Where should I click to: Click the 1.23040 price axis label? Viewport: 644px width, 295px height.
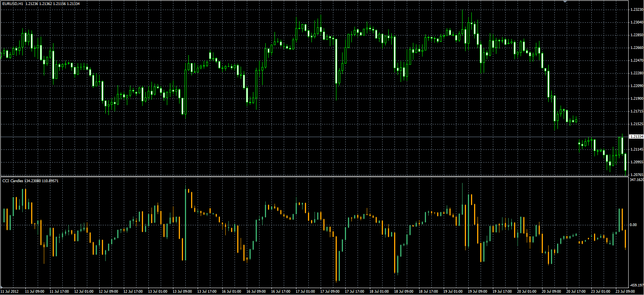point(637,22)
